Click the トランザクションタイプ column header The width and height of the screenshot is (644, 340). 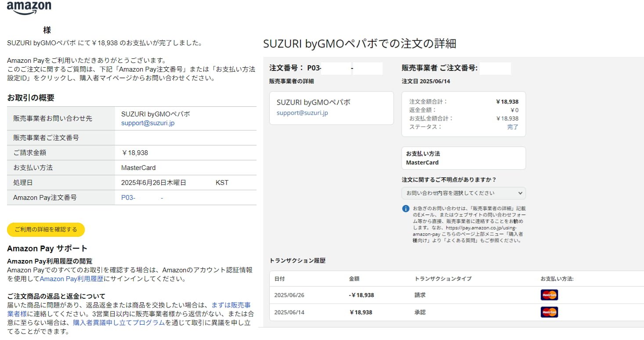click(x=443, y=279)
